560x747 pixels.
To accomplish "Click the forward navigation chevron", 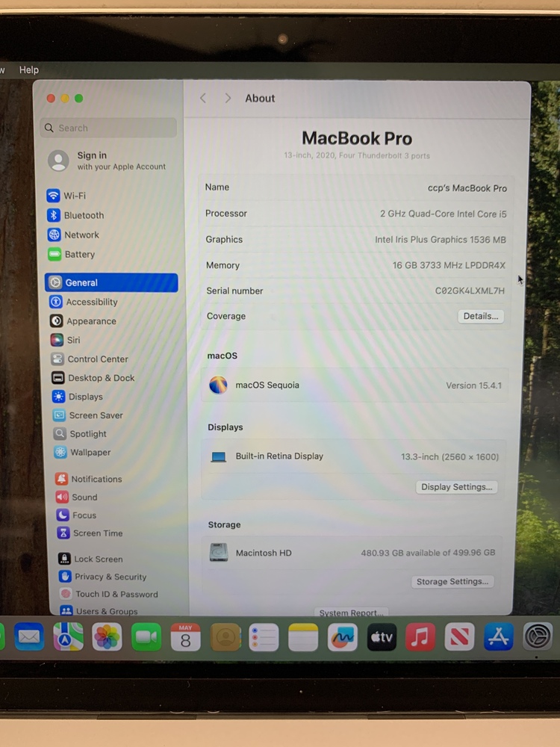I will click(x=228, y=99).
